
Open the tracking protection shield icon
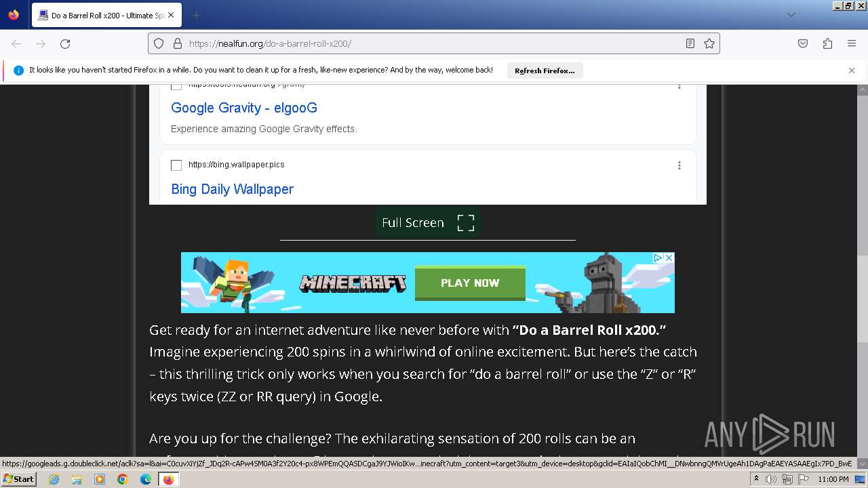click(159, 43)
